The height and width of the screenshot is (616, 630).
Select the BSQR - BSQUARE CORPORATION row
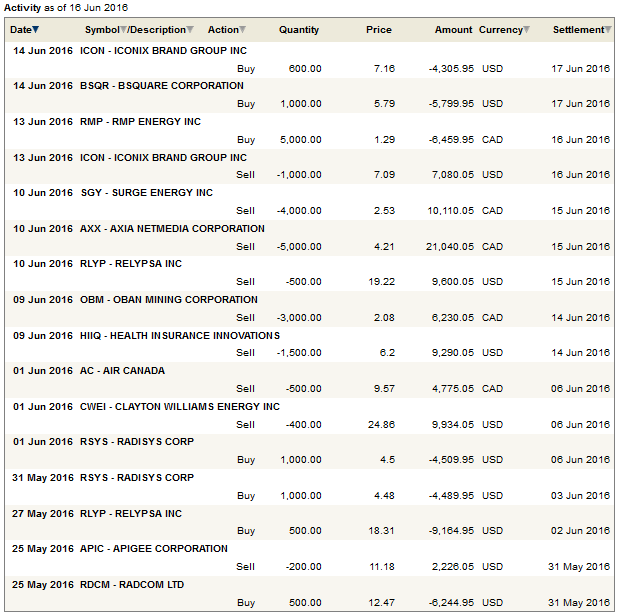pos(162,86)
